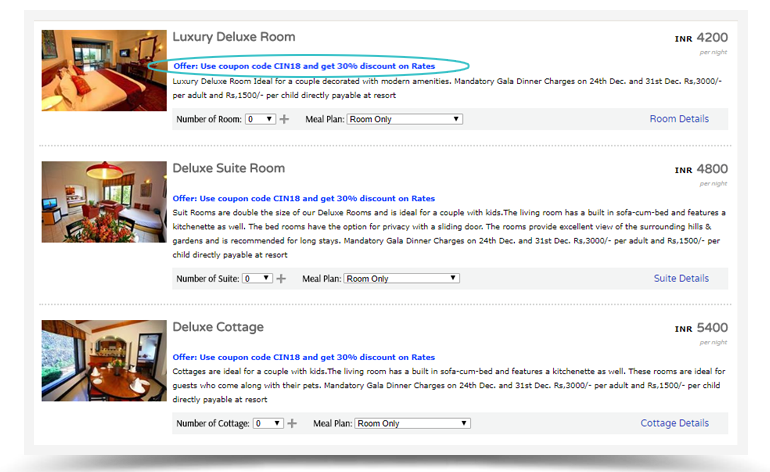This screenshot has width=770, height=472.
Task: Click plus icon beside Number of Cottage
Action: pos(292,423)
